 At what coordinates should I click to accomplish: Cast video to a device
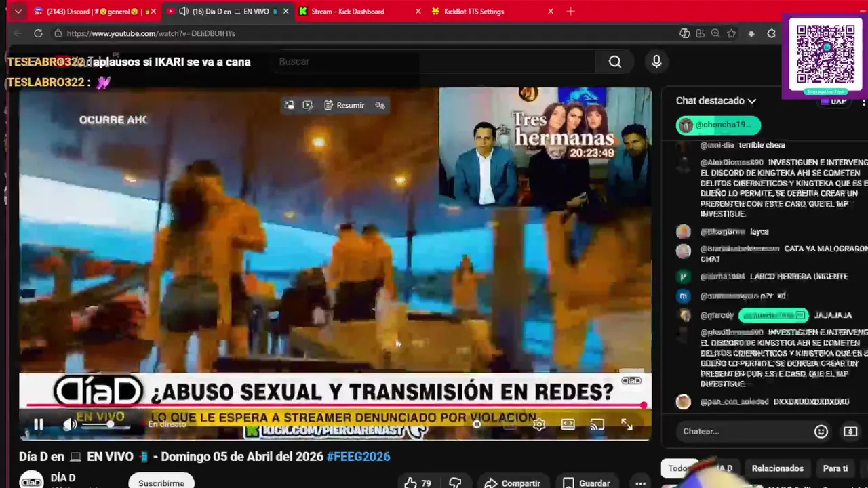(597, 425)
